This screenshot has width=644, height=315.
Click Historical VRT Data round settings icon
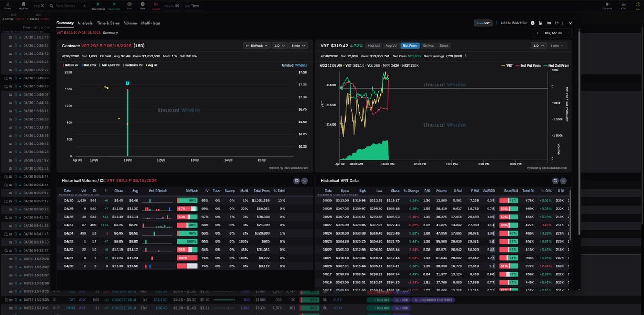pos(563,180)
